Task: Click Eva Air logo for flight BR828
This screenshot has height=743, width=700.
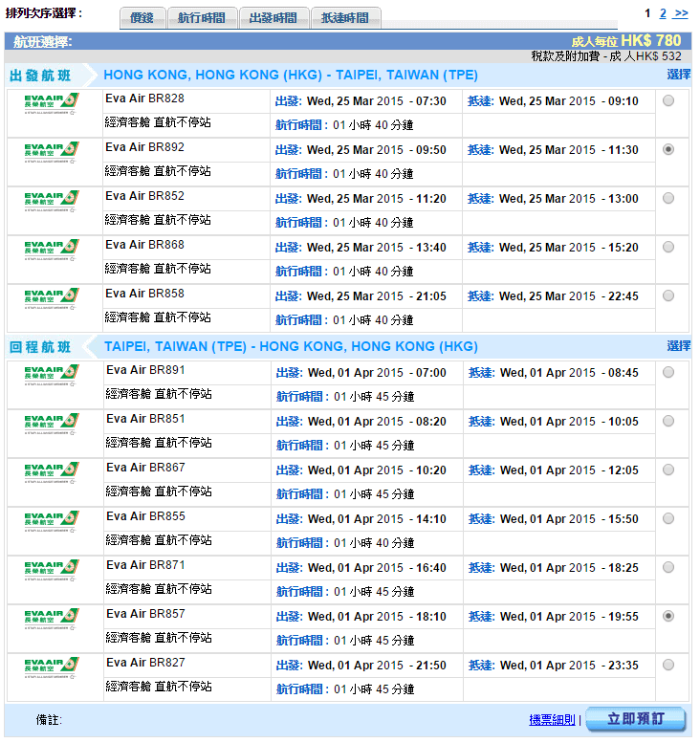Action: [52, 103]
